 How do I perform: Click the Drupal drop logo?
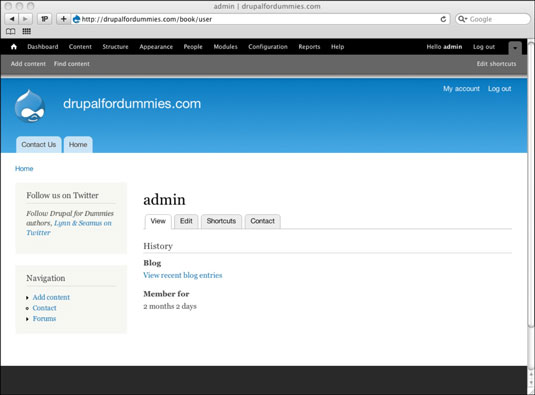point(30,106)
